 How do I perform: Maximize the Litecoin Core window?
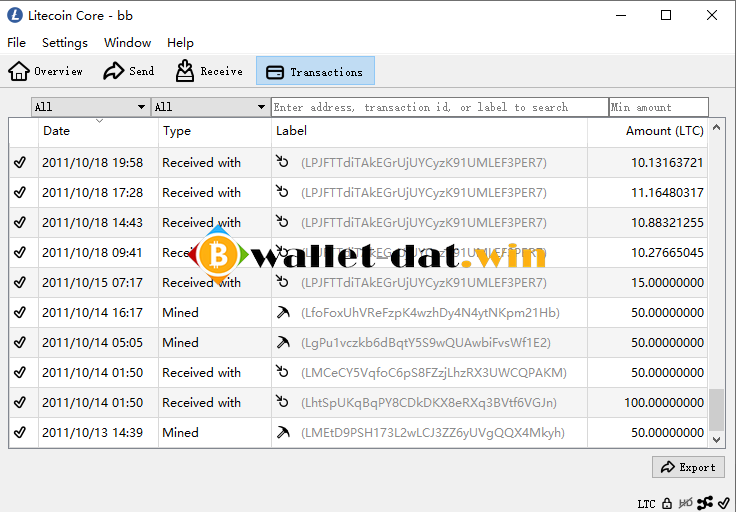click(666, 15)
